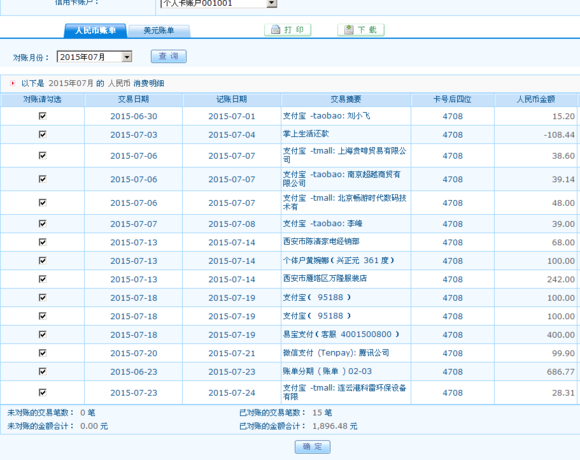
Task: Switch to the 美元账单 tab
Action: point(159,31)
